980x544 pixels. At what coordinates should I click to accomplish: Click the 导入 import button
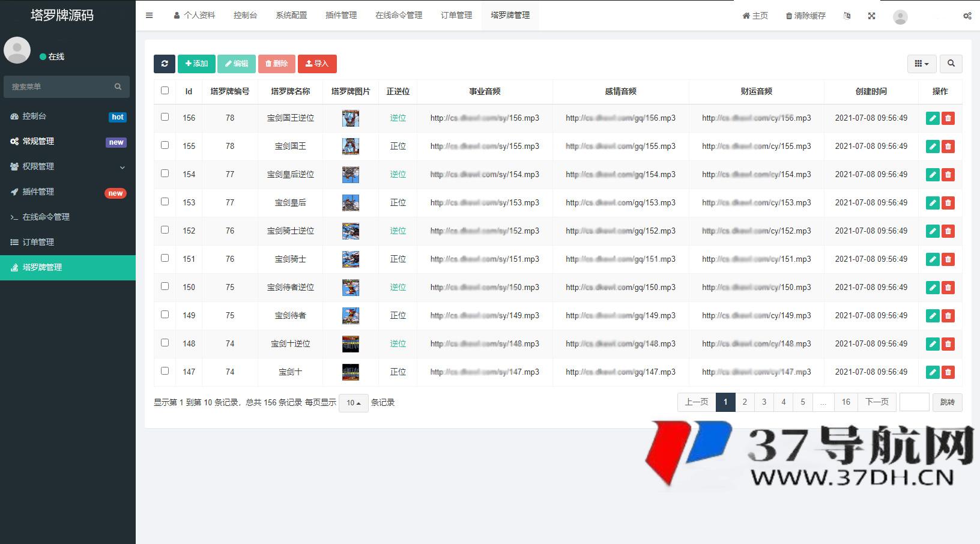click(x=317, y=64)
